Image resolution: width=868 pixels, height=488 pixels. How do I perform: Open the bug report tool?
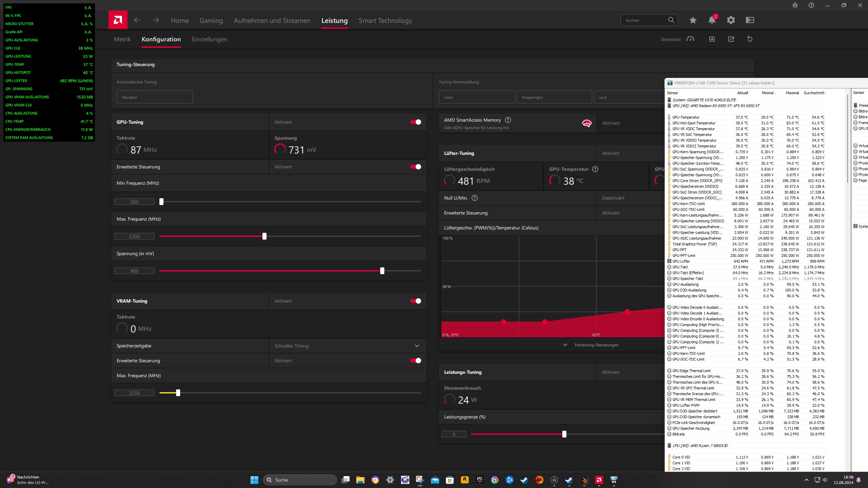coord(795,5)
